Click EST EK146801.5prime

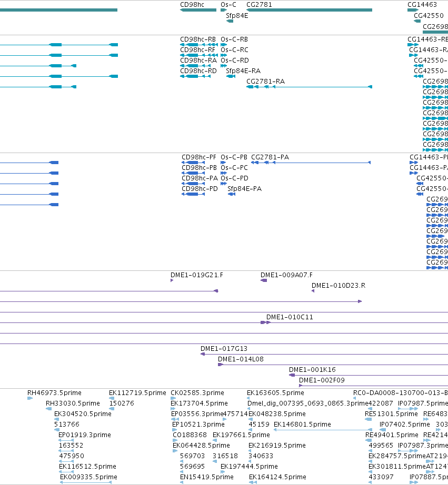pyautogui.click(x=303, y=425)
